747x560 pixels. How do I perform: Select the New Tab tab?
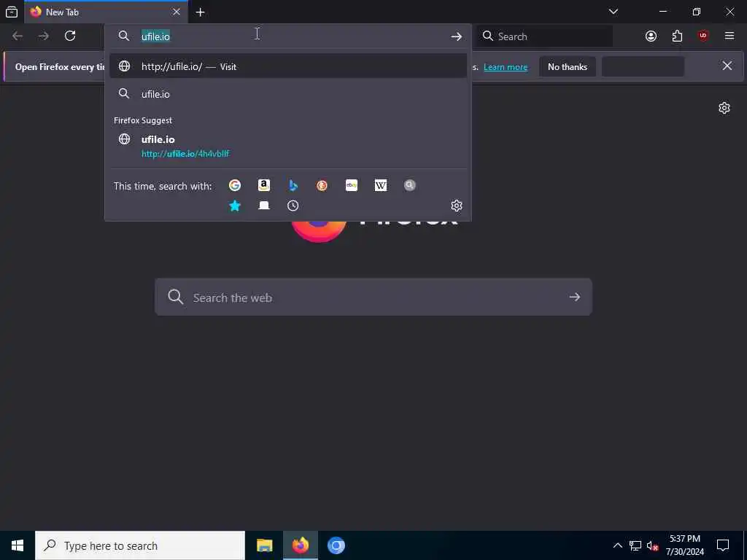(106, 12)
